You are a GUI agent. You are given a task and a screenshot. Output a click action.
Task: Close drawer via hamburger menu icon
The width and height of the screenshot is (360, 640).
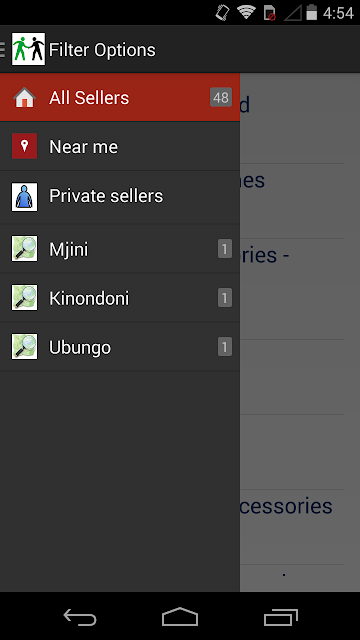(3, 49)
